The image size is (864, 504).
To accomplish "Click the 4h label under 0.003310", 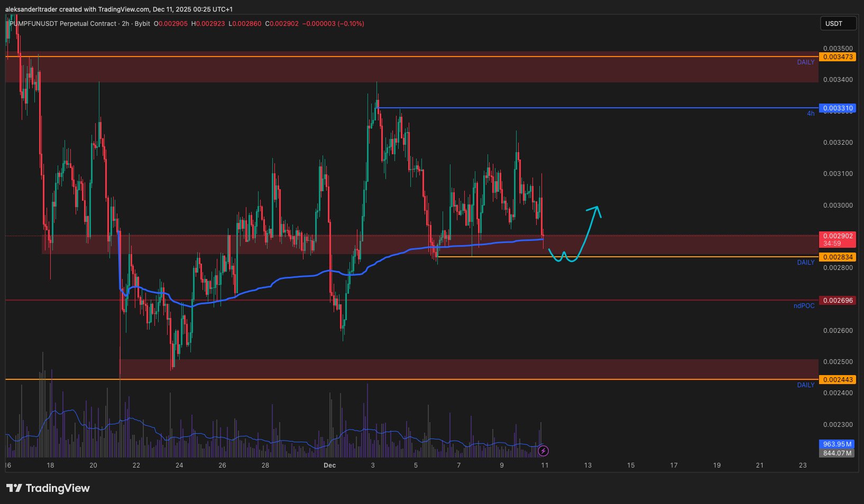I will click(x=811, y=114).
